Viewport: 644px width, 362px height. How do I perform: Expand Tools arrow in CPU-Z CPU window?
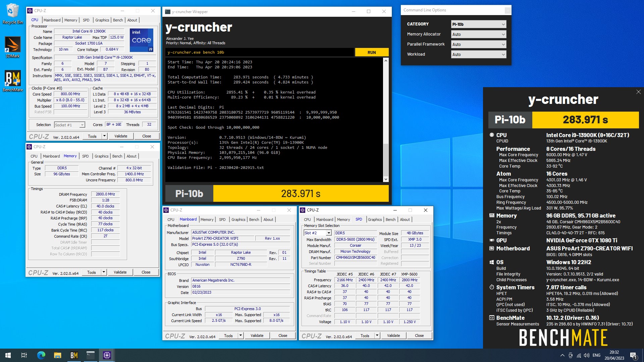(x=104, y=136)
